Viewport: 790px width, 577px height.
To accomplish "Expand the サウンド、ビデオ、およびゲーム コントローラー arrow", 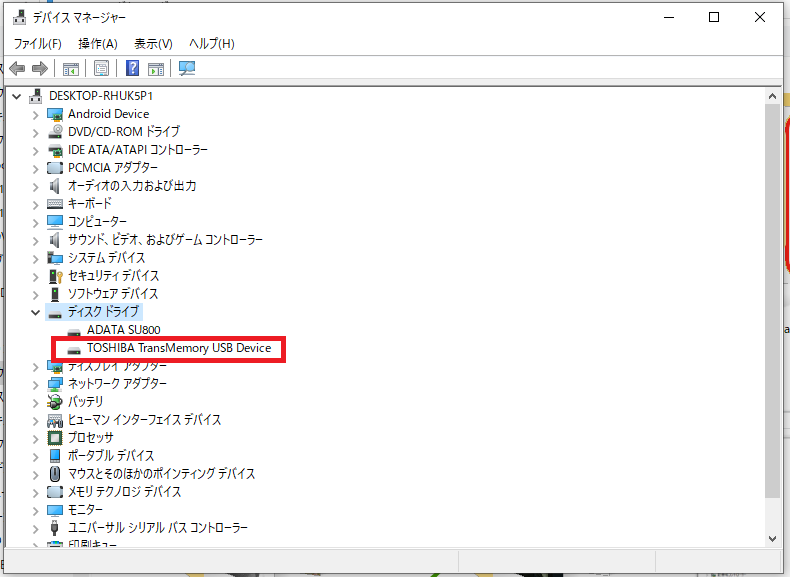I will (x=35, y=241).
